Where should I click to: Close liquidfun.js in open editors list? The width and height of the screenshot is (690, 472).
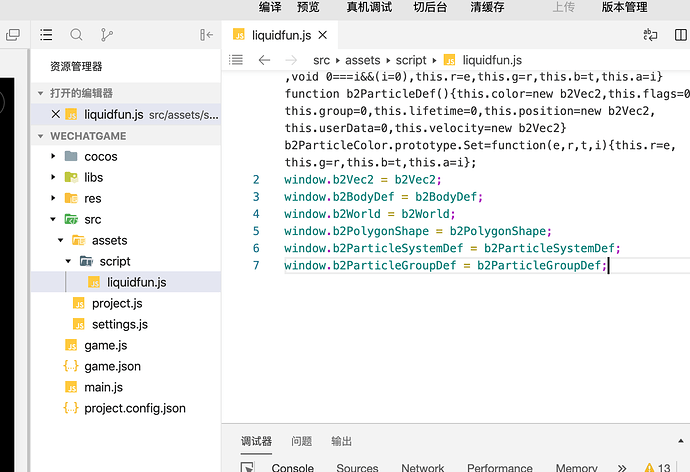[x=55, y=114]
